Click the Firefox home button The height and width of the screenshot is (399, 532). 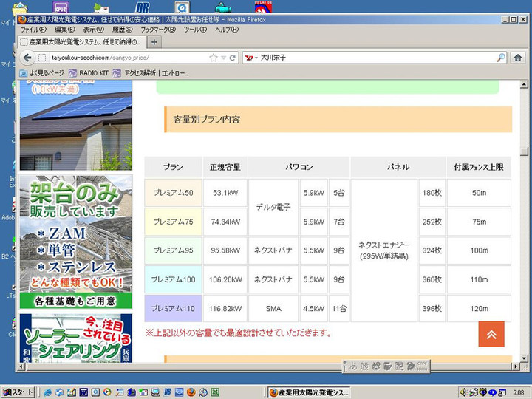point(518,58)
